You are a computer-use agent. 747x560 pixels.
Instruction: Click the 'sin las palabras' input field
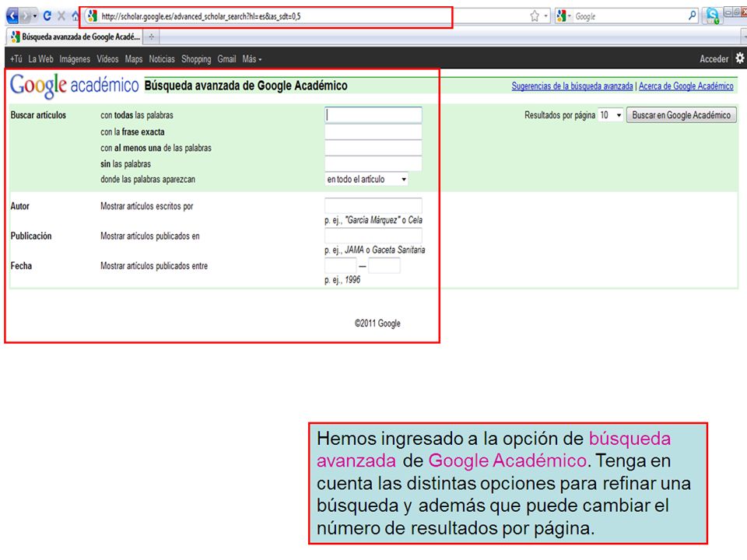pyautogui.click(x=373, y=163)
